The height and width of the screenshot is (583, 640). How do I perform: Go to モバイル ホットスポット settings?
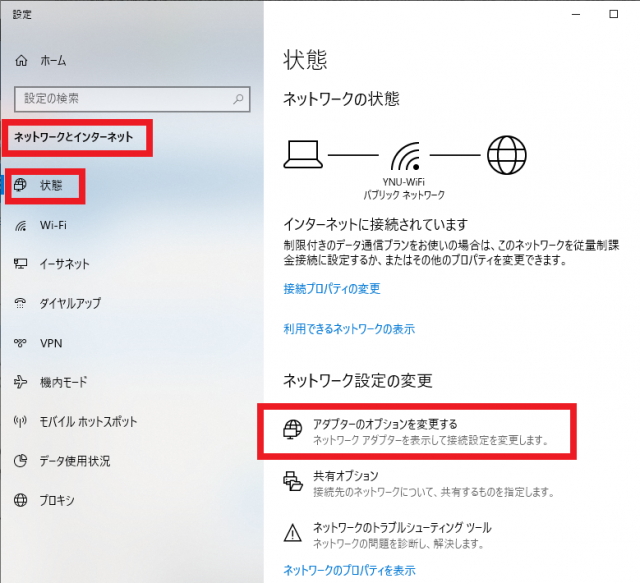pos(88,422)
